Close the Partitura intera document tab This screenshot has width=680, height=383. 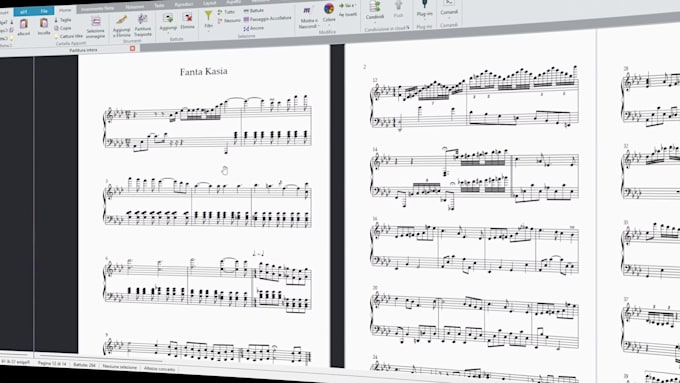[x=133, y=49]
